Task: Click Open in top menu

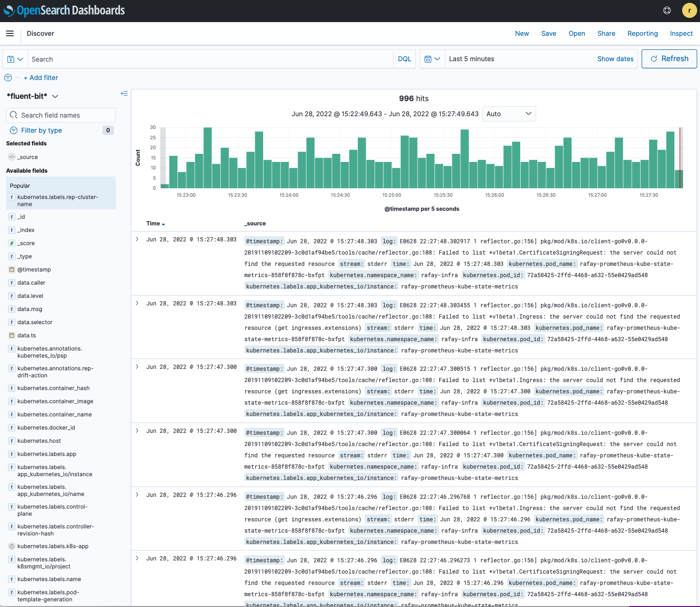Action: coord(577,33)
